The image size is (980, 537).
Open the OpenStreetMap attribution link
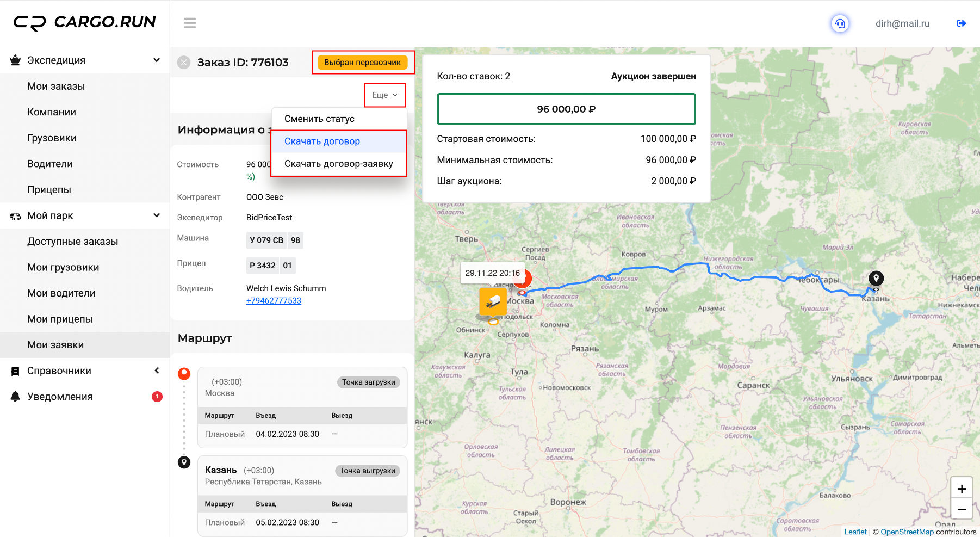pos(907,532)
